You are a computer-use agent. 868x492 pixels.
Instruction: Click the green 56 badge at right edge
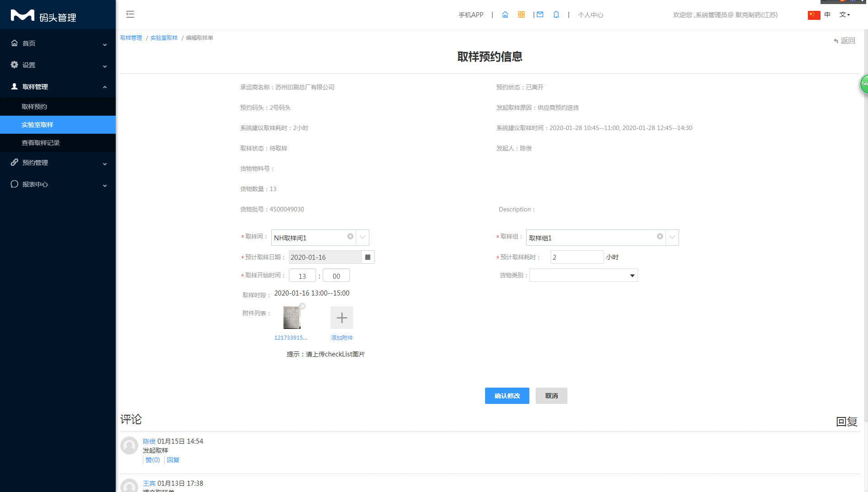click(x=864, y=84)
